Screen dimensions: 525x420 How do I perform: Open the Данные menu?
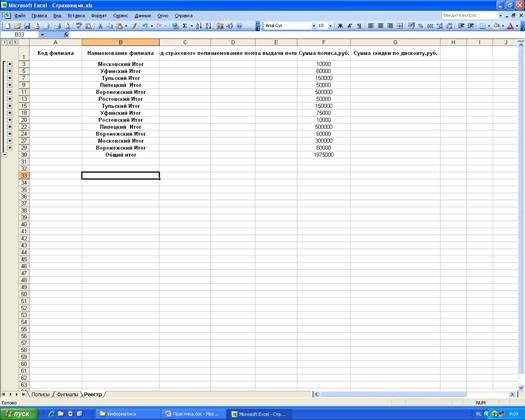tap(143, 16)
